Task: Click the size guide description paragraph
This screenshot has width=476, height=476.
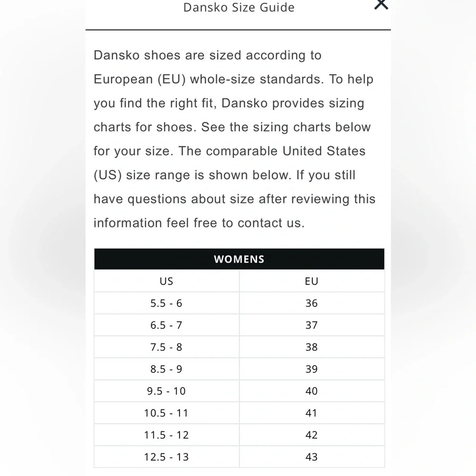Action: [x=234, y=139]
